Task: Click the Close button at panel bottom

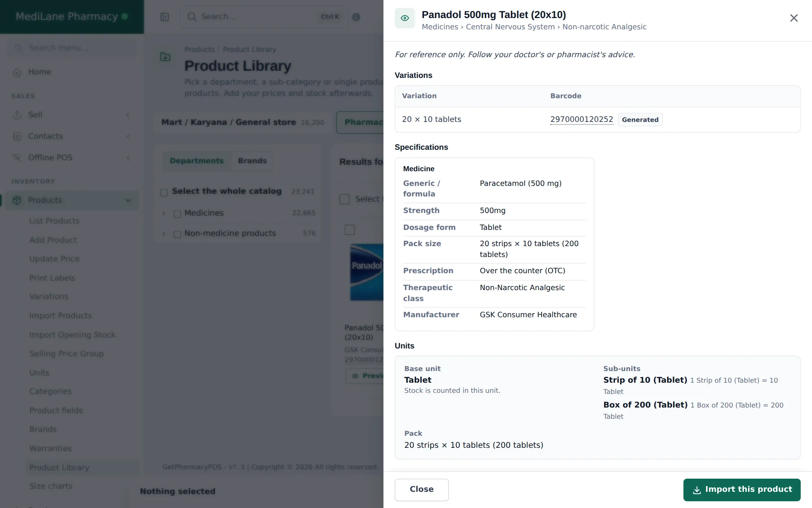Action: (421, 490)
